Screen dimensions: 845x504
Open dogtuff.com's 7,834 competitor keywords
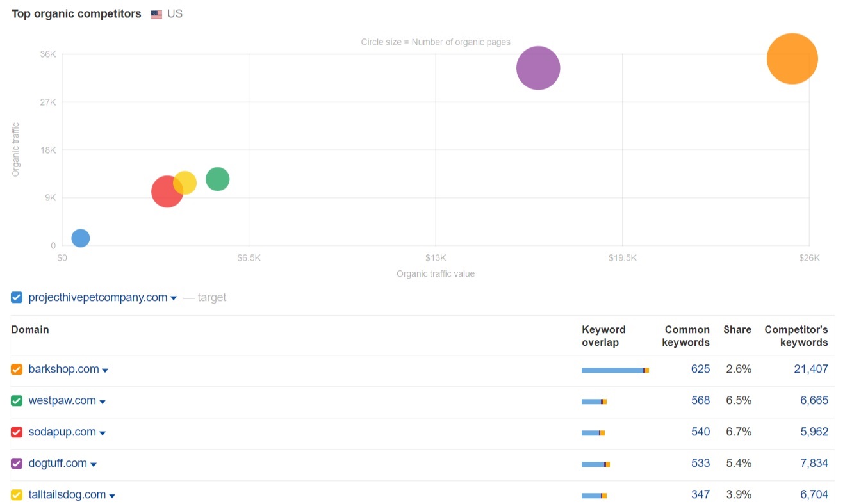[x=814, y=464]
